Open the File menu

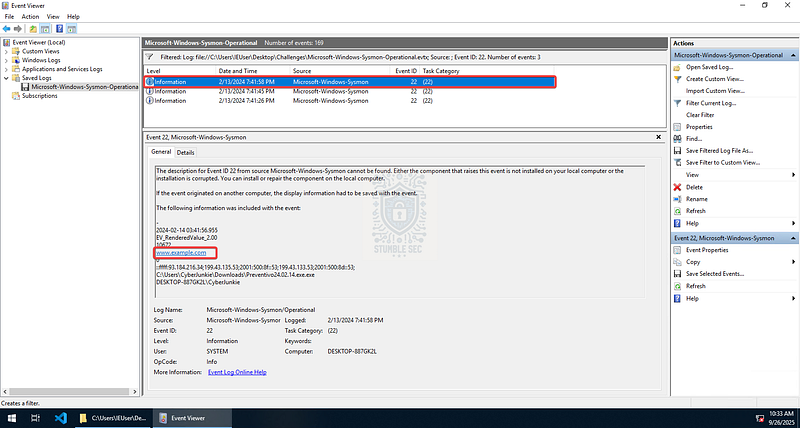pos(9,17)
